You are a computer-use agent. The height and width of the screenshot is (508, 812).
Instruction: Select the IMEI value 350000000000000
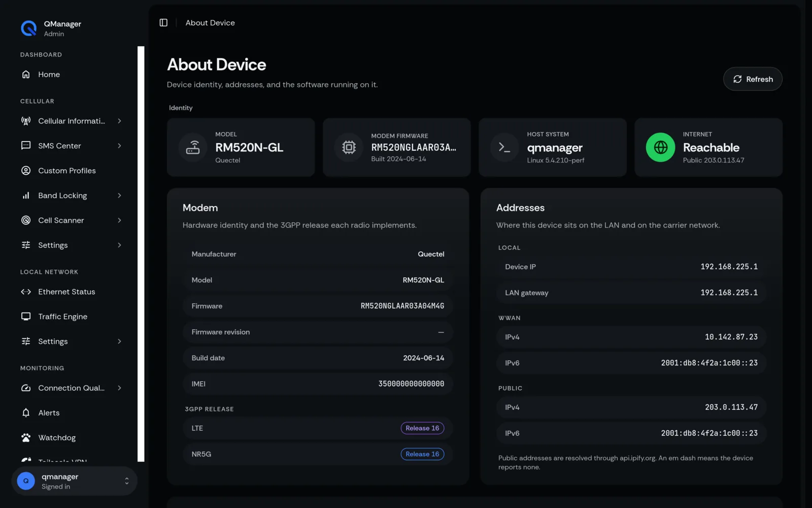411,384
